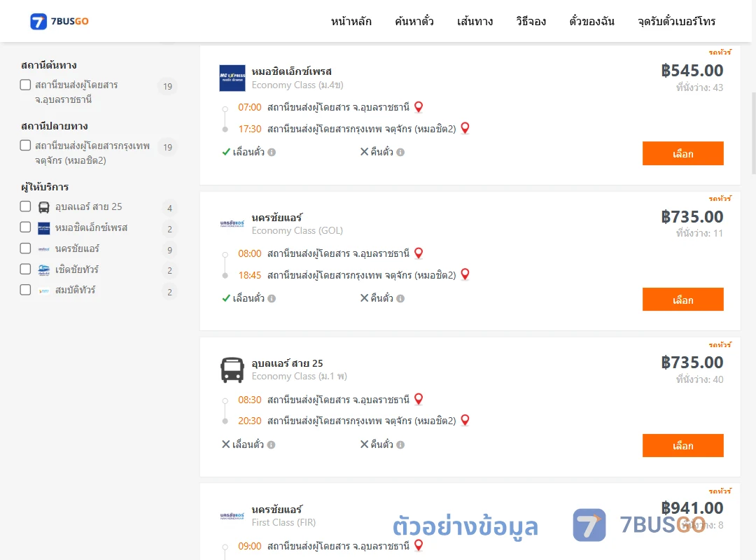The width and height of the screenshot is (756, 560).
Task: Click info icon next to คืนตั๋ว on อุบลแอร์ card
Action: [400, 444]
